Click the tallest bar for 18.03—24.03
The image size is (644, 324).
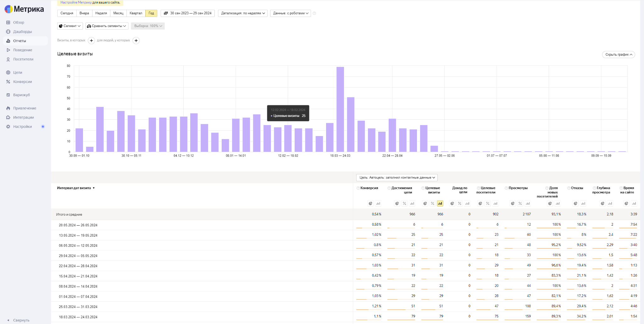(340, 109)
